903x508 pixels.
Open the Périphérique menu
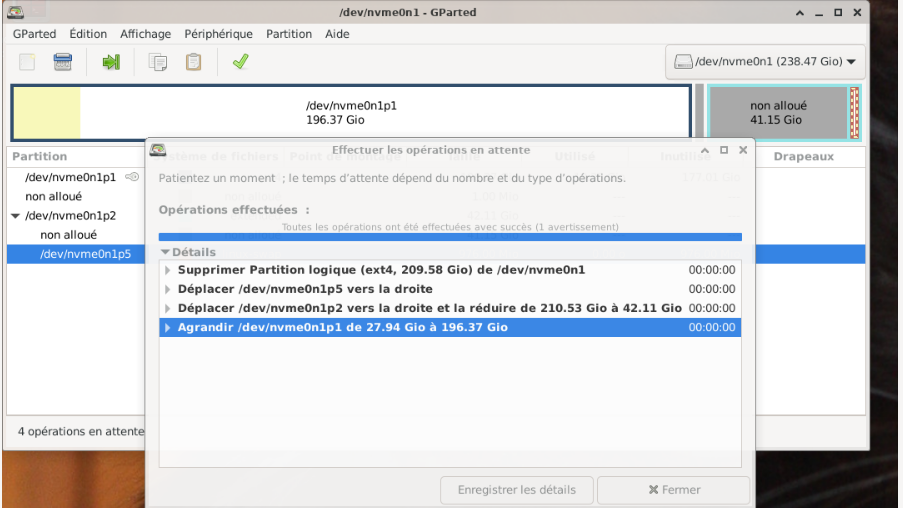point(218,34)
